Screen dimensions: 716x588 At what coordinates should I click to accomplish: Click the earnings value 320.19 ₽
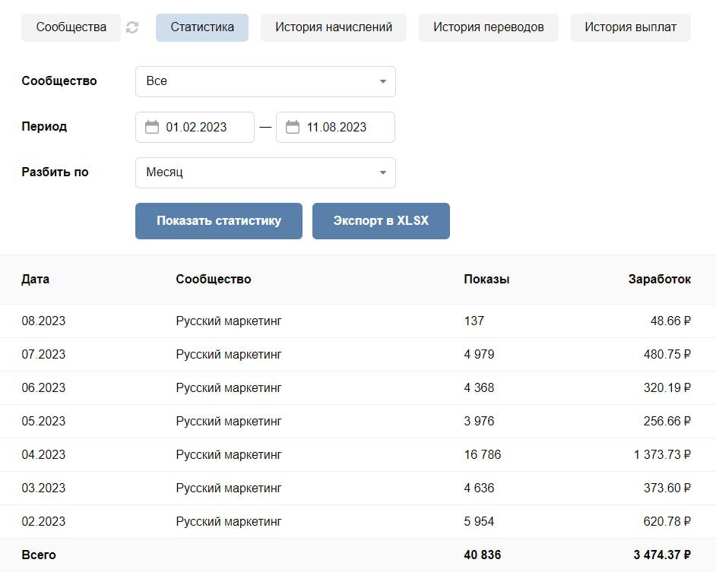point(667,387)
